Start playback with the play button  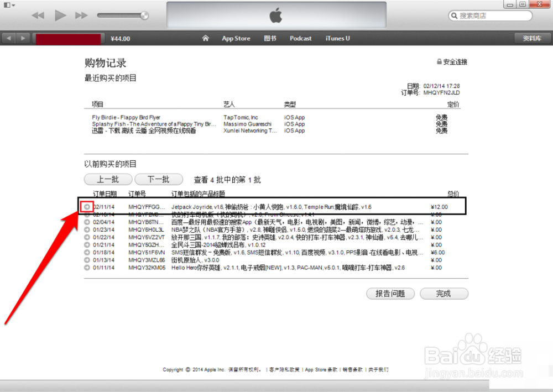click(x=60, y=15)
